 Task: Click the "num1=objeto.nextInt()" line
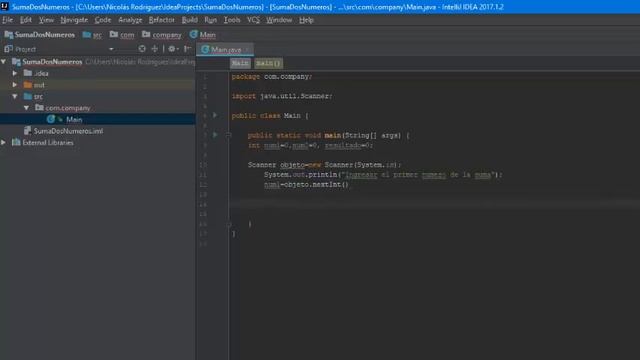[x=307, y=184]
